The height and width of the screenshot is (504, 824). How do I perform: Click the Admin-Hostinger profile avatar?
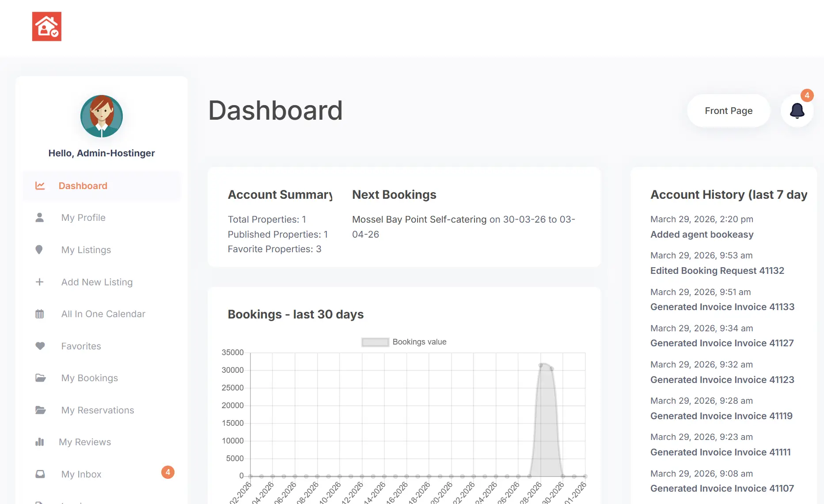click(x=102, y=116)
